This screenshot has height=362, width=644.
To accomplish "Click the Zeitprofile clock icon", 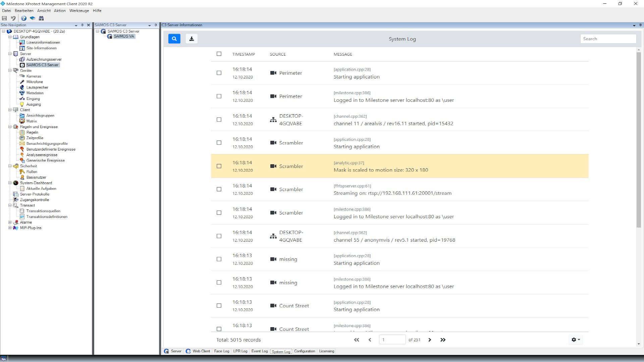I will tap(22, 138).
